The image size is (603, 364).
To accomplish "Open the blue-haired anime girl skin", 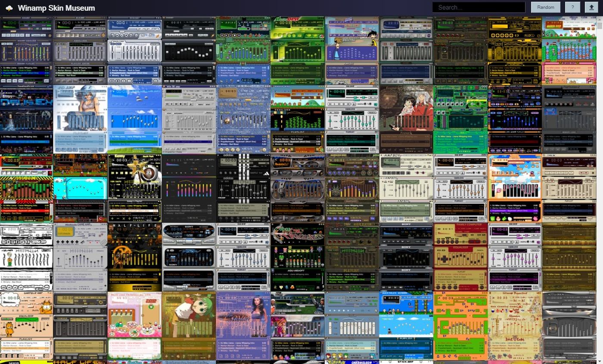I will click(x=81, y=119).
